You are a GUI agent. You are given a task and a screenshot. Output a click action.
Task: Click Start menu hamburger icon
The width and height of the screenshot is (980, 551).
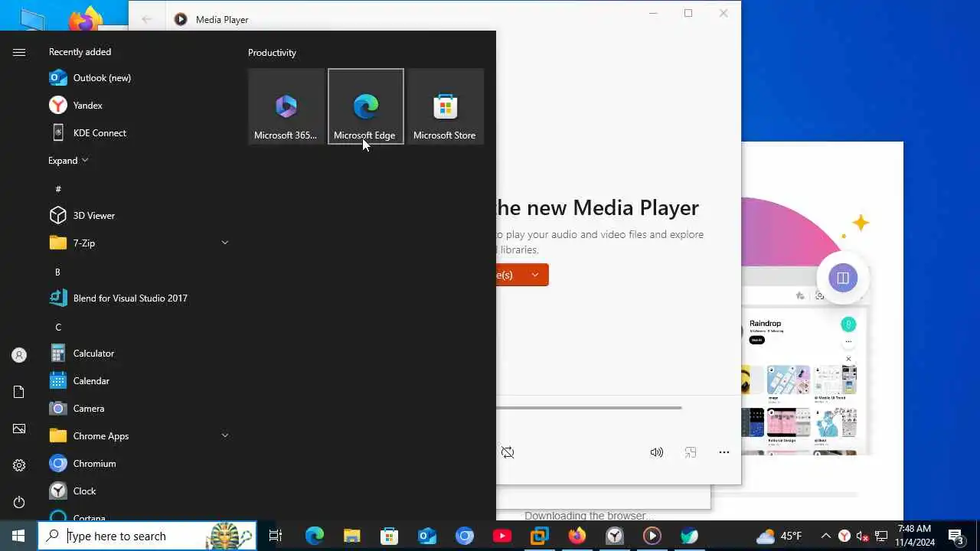(x=19, y=52)
